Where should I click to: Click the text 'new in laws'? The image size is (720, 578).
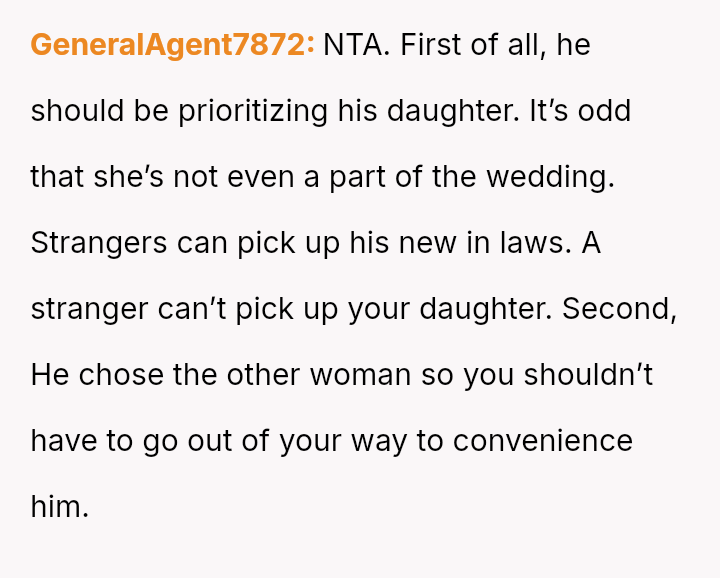(x=485, y=243)
